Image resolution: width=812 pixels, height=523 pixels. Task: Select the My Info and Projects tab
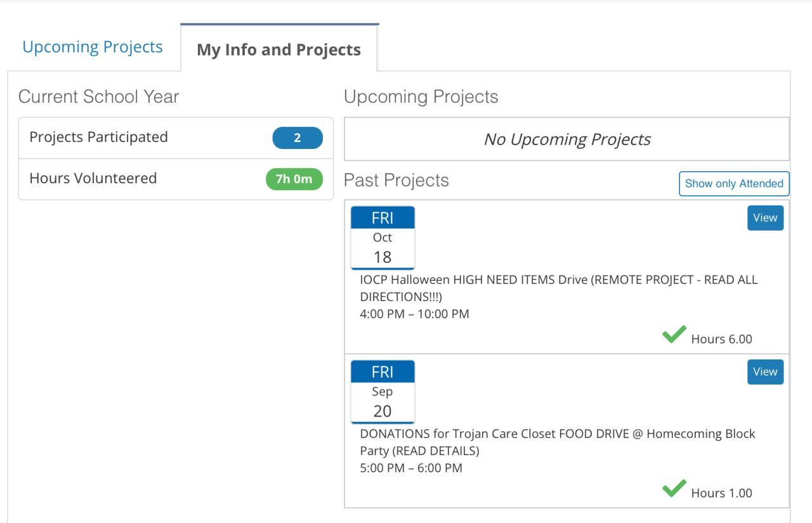tap(278, 50)
